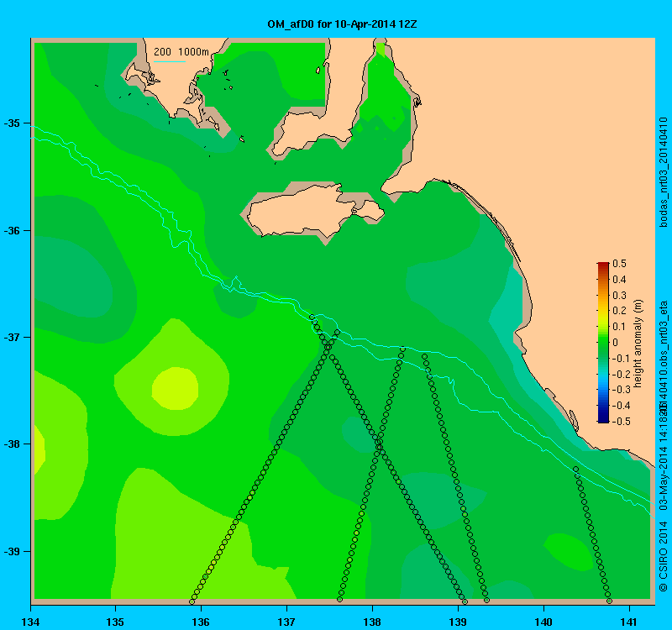Click the crossing point of two satellite tracks near 138

point(380,446)
